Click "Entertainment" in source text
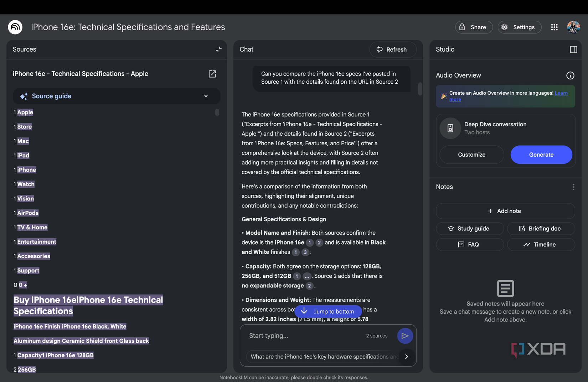 point(37,242)
